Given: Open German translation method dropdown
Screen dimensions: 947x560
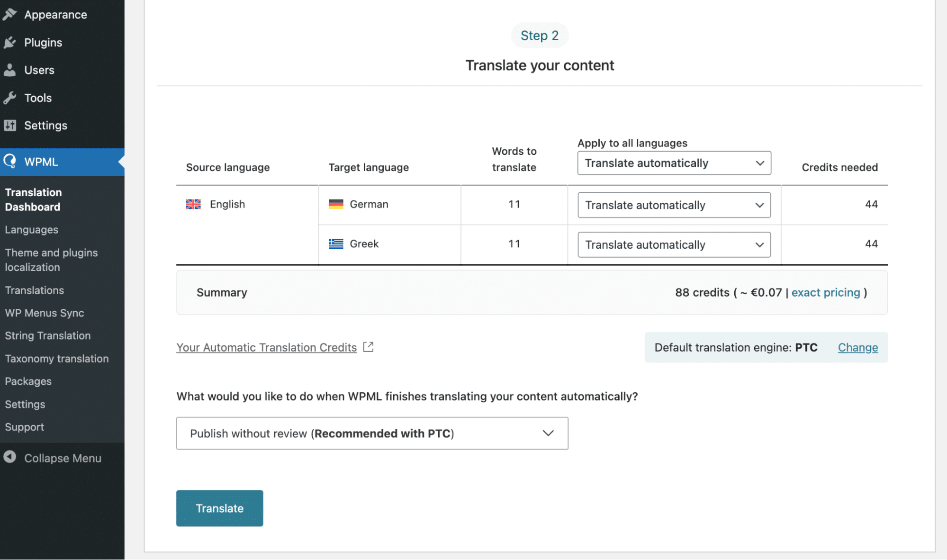Looking at the screenshot, I should click(x=674, y=205).
